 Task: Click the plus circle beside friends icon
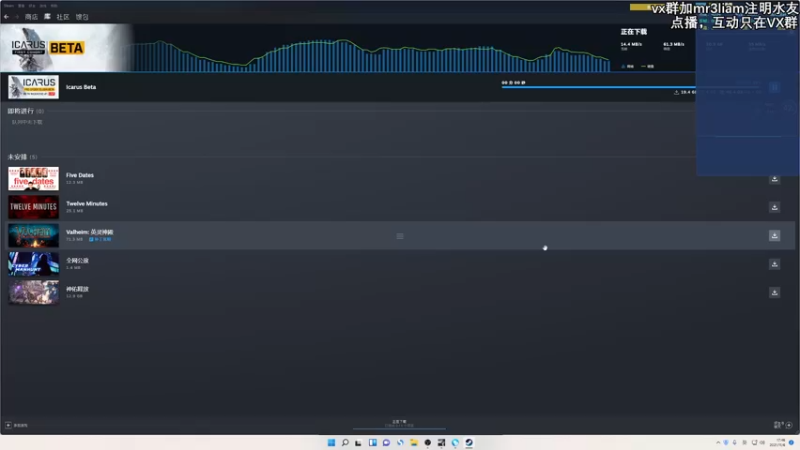pyautogui.click(x=789, y=425)
